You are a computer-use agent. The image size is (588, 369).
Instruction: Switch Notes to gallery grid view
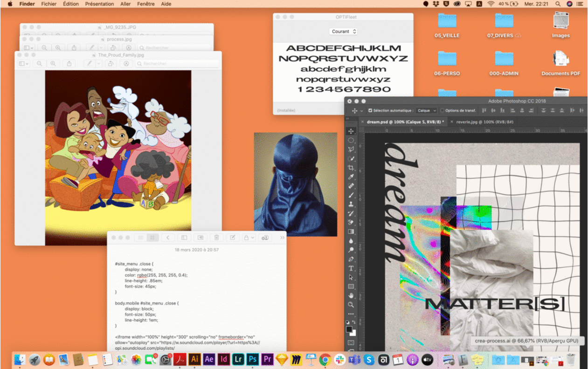(x=152, y=238)
